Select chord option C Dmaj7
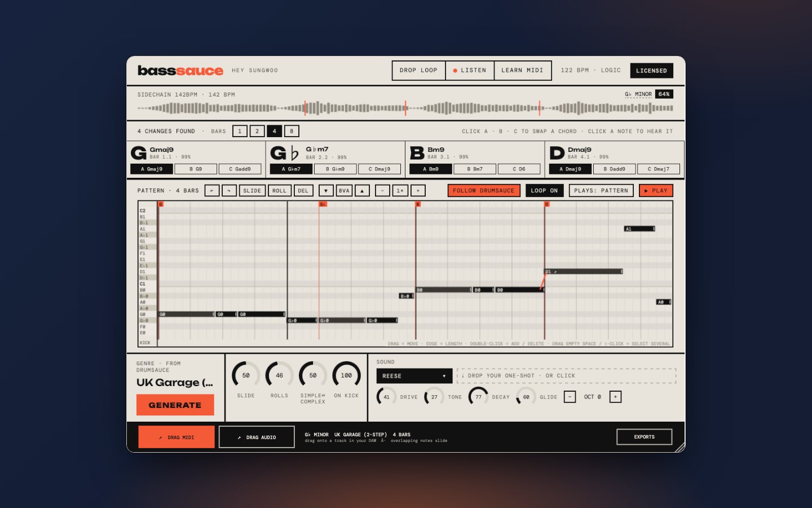The width and height of the screenshot is (812, 508). click(659, 169)
